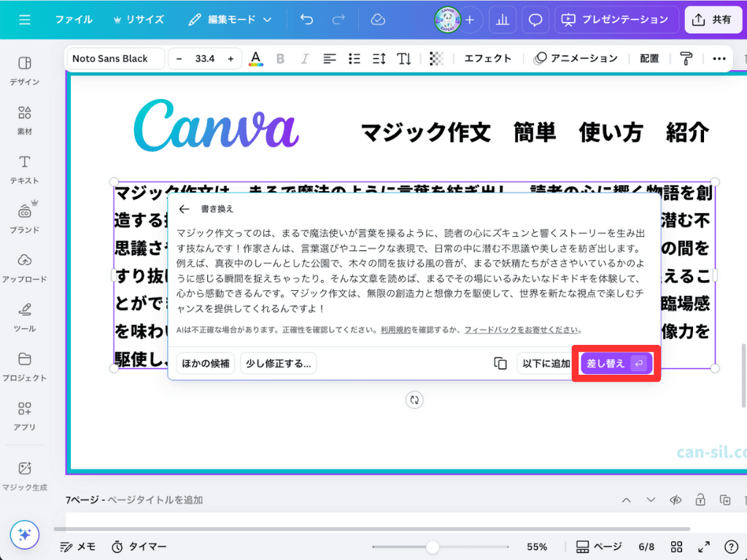
Task: Open the comments speech bubble
Action: pos(535,20)
